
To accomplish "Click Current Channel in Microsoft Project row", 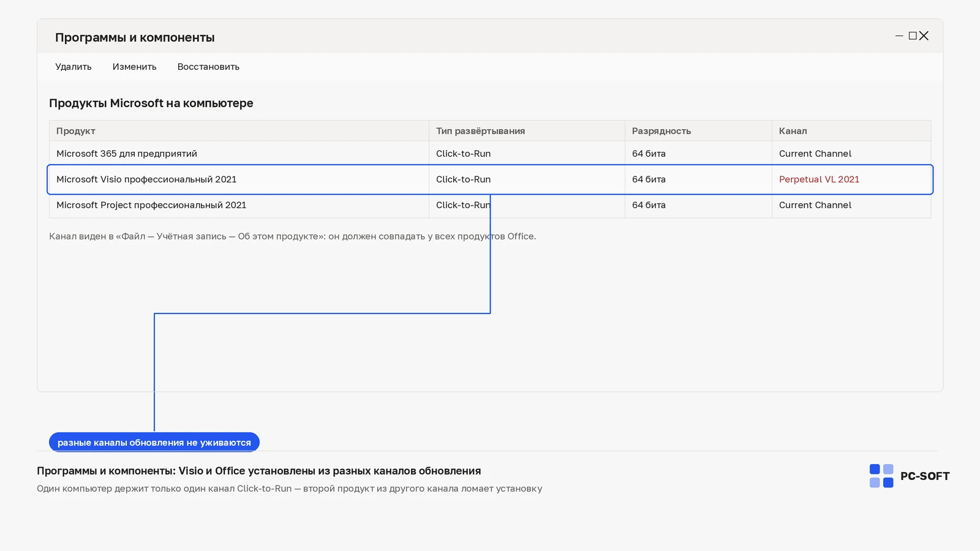I will 815,205.
